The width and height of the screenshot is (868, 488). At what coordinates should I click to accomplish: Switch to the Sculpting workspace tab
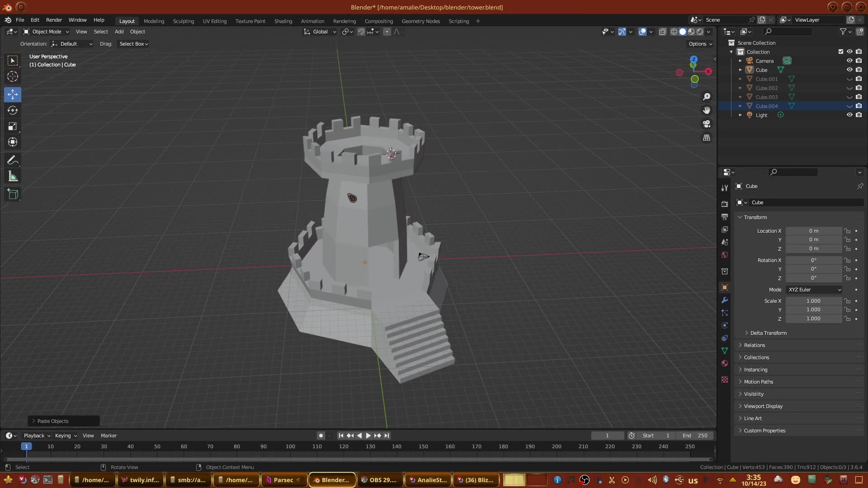[x=183, y=21]
